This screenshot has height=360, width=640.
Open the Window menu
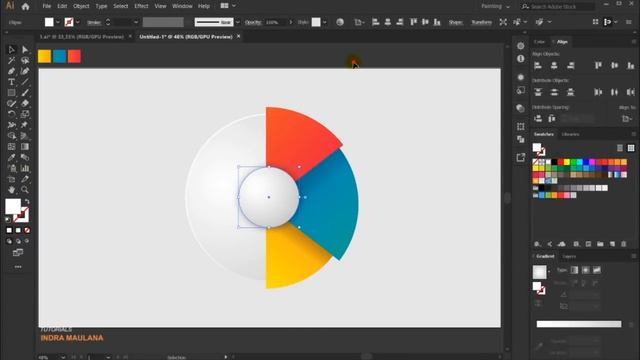pyautogui.click(x=182, y=6)
